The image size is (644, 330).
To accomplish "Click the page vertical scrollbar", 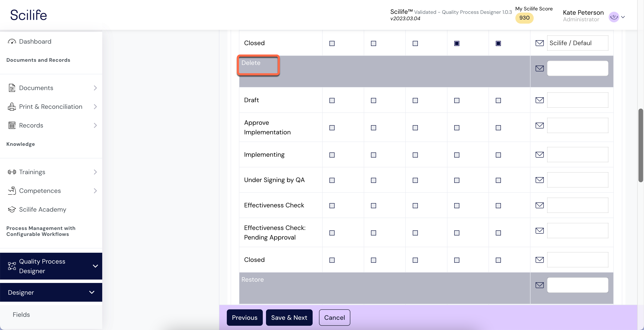I will pyautogui.click(x=641, y=145).
